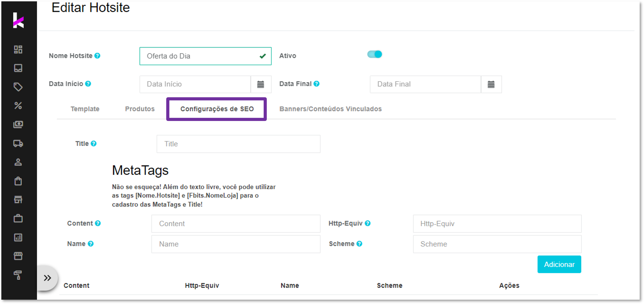Open the delivery truck icon in sidebar
Viewport: 644px width, 304px height.
(18, 143)
